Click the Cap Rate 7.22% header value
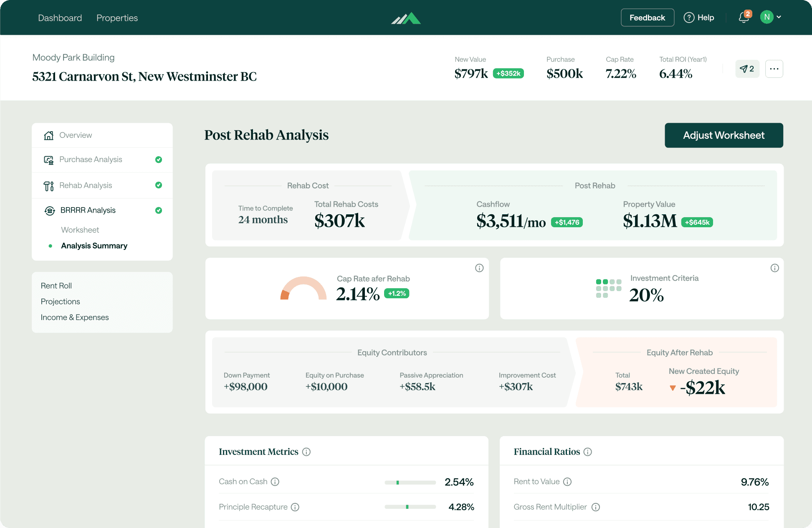 621,74
